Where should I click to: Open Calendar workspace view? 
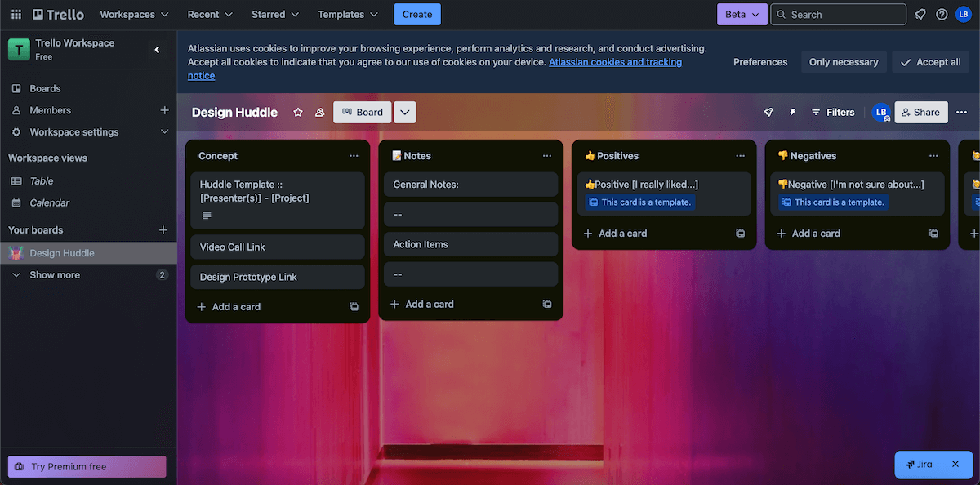point(49,202)
